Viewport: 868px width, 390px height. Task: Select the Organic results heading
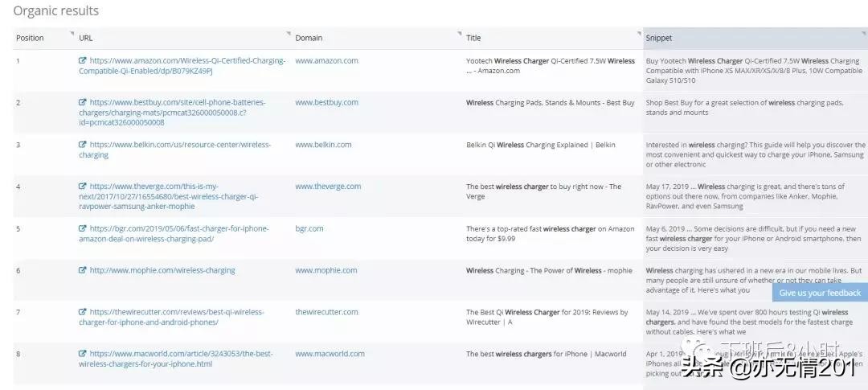tap(56, 10)
